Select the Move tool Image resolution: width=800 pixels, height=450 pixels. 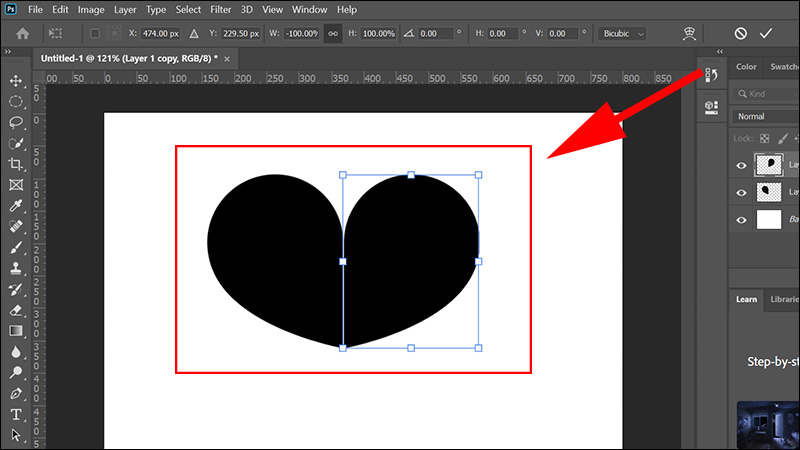click(16, 80)
